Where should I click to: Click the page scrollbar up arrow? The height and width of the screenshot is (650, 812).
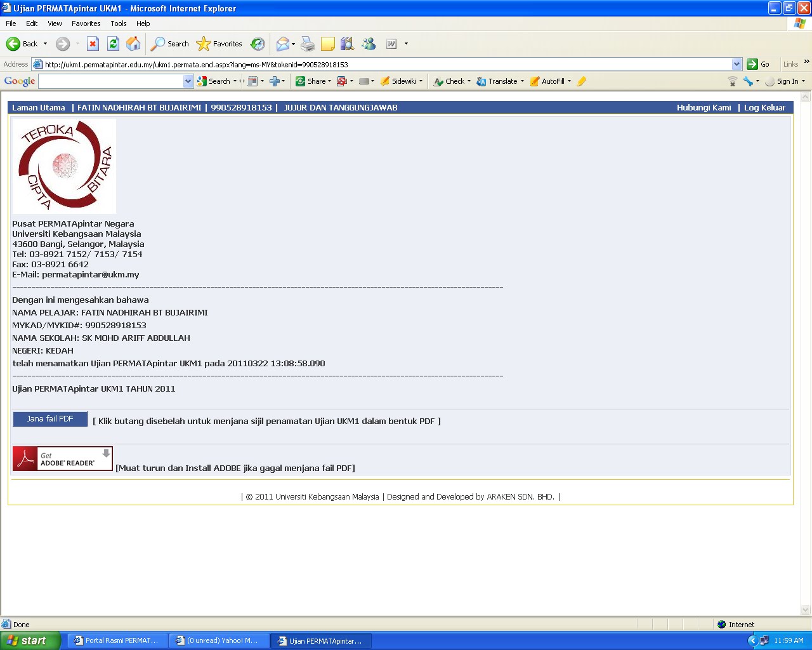coord(806,98)
